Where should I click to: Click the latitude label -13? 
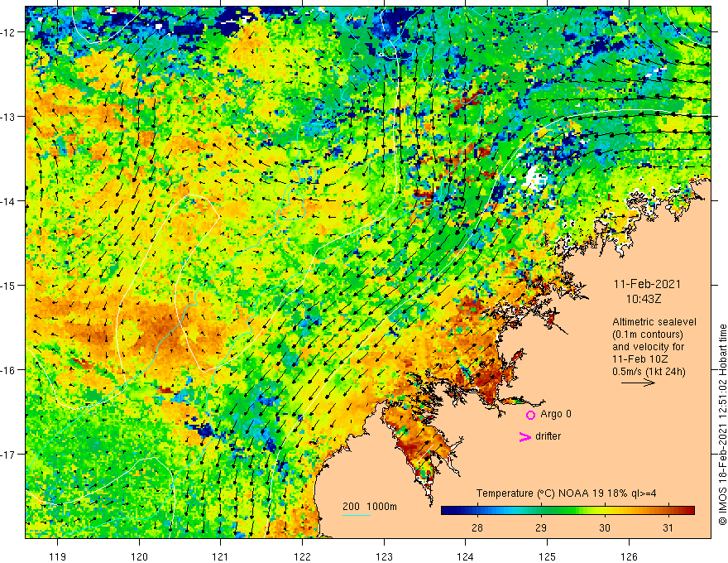pyautogui.click(x=9, y=117)
